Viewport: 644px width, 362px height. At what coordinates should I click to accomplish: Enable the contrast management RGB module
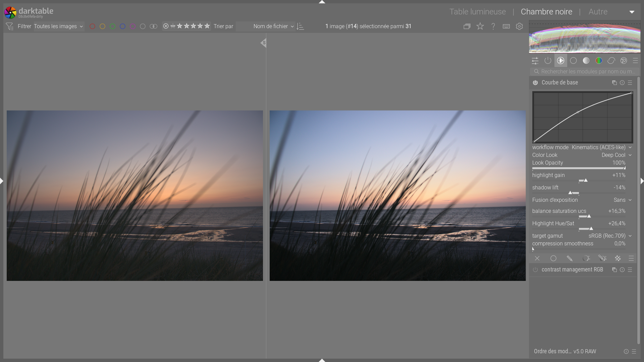tap(535, 270)
